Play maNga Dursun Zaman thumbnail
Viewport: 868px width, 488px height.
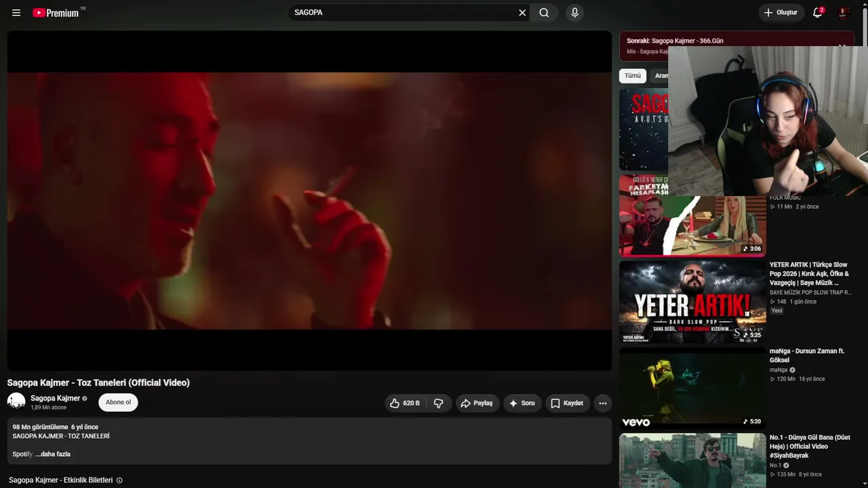tap(692, 388)
